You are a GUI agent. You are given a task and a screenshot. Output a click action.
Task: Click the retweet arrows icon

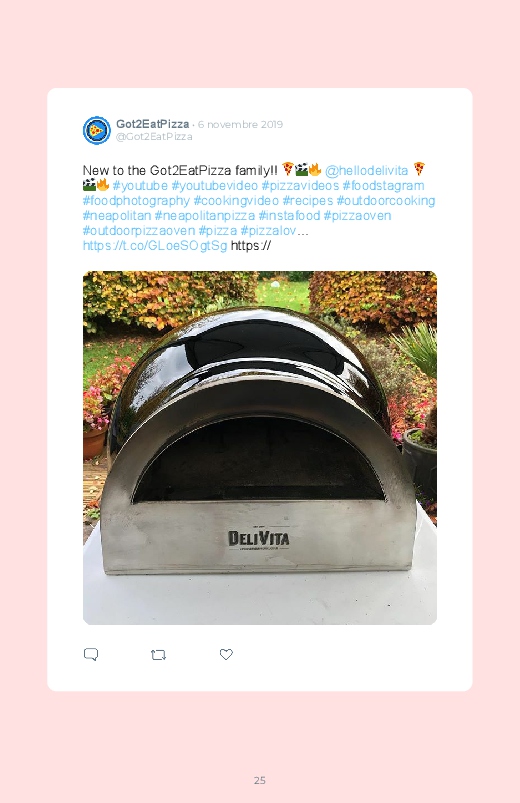pyautogui.click(x=158, y=654)
